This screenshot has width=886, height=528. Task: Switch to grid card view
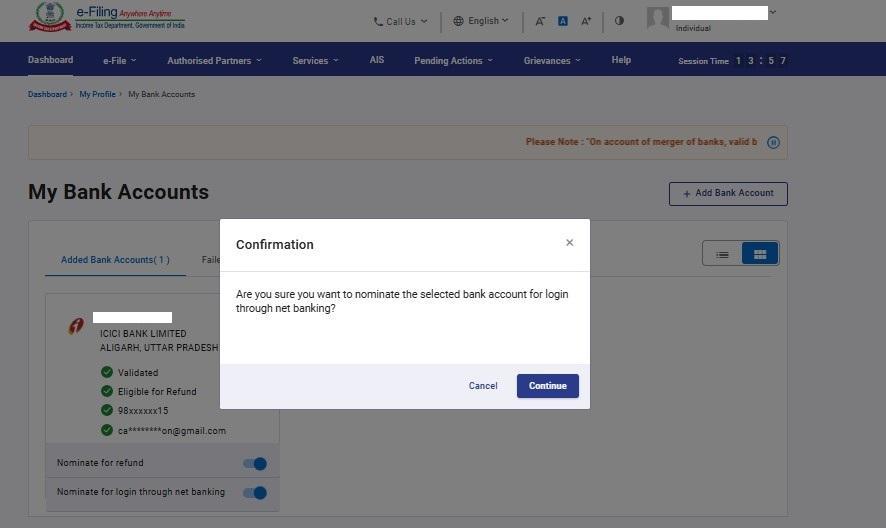(x=760, y=254)
